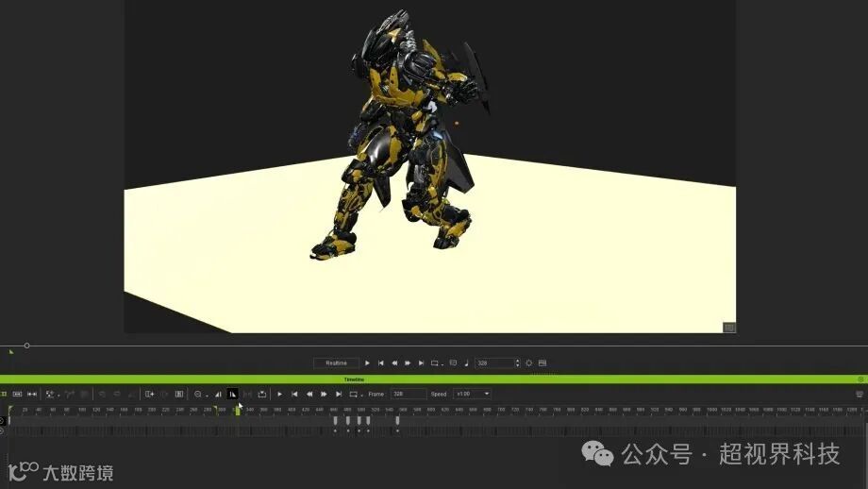Click the viewport corner display icon
The height and width of the screenshot is (489, 868).
tap(729, 328)
